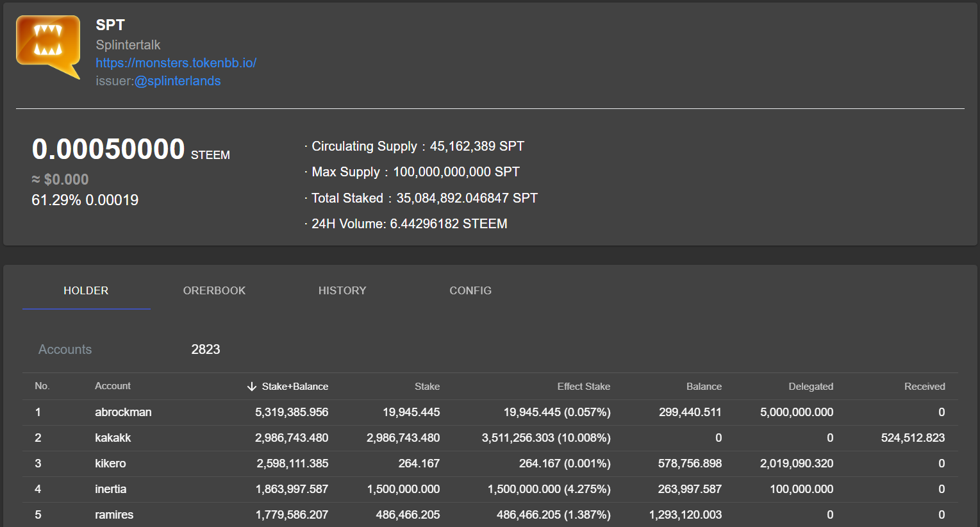Screen dimensions: 980x527
Task: Click abrockman's Stake+Balance 5,319,385.956
Action: [x=292, y=412]
